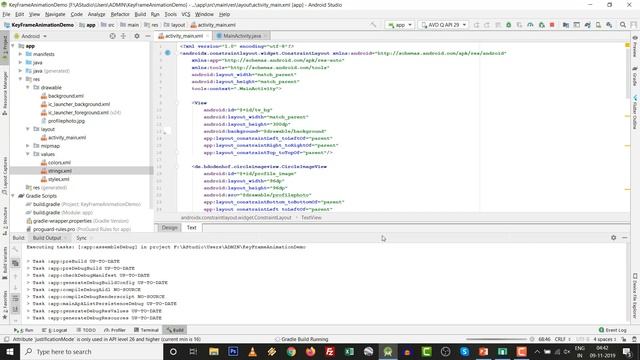Collapse the drawable folder
The image size is (640, 360).
pyautogui.click(x=28, y=87)
